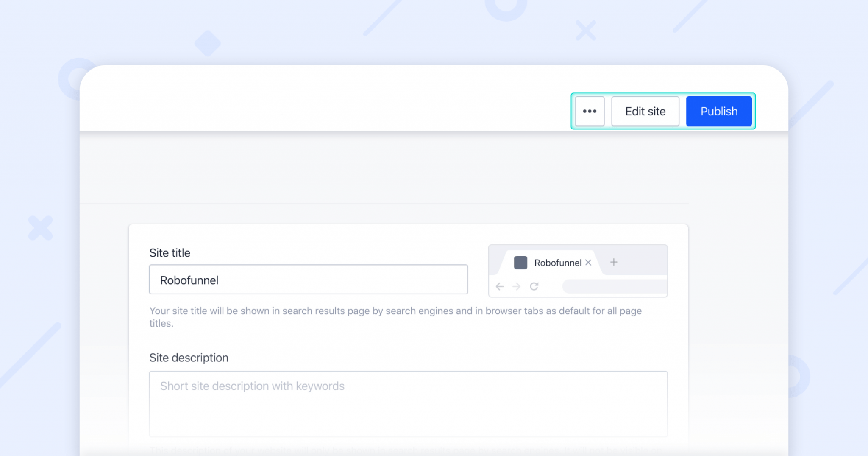Close the Robofunnel browser tab

(x=588, y=263)
